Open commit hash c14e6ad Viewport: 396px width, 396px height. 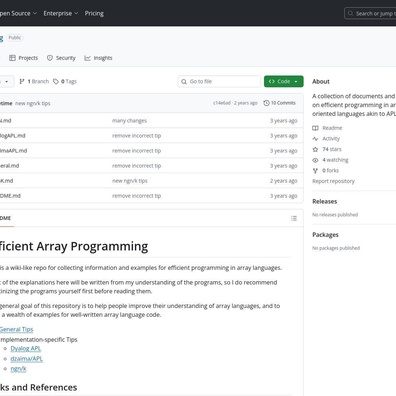pyautogui.click(x=222, y=103)
